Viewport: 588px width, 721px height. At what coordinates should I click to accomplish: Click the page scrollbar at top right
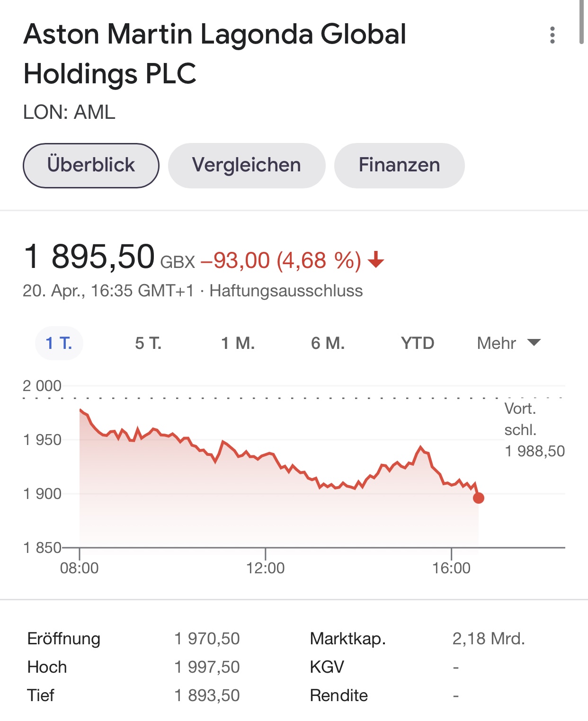tap(582, 22)
